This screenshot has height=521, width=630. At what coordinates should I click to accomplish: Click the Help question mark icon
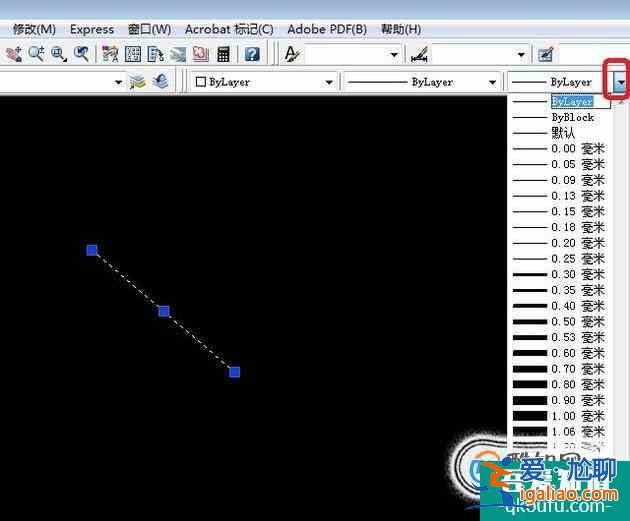tap(252, 54)
